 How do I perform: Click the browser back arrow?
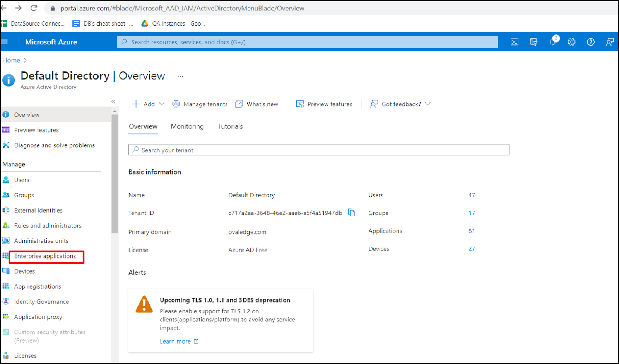(3, 8)
